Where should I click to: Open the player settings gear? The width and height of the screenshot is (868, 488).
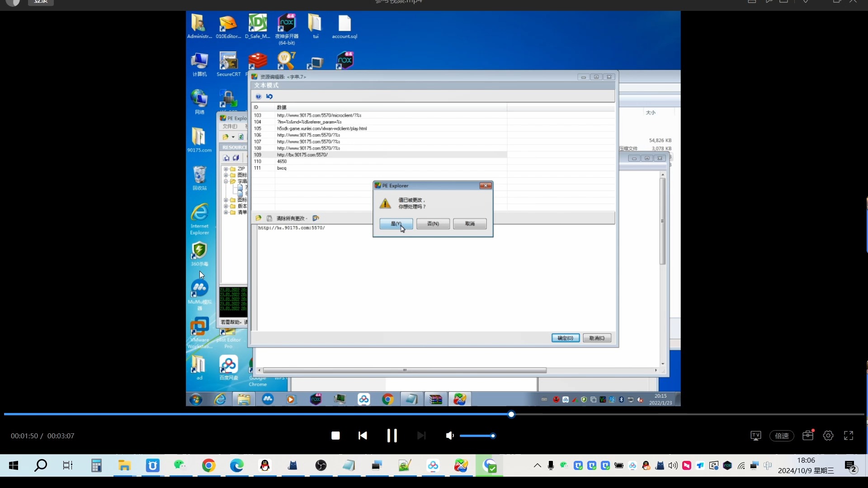click(x=828, y=436)
